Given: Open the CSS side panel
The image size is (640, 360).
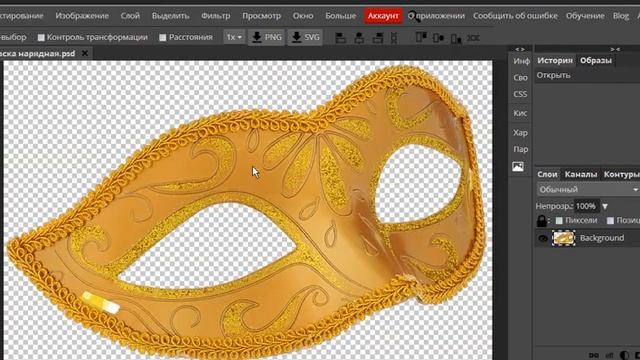Looking at the screenshot, I should click(x=520, y=94).
